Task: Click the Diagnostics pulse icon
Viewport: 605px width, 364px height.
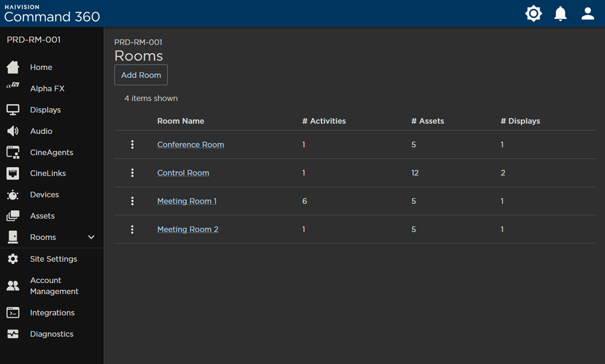Action: point(13,334)
